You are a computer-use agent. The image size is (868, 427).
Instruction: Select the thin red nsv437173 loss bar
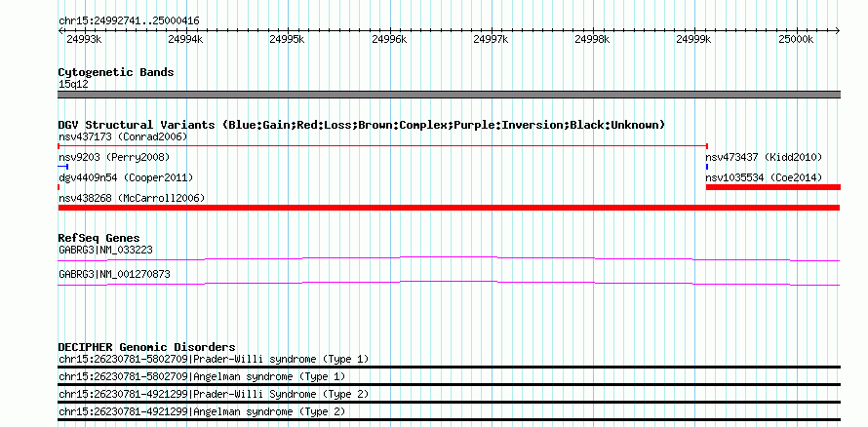coord(382,146)
